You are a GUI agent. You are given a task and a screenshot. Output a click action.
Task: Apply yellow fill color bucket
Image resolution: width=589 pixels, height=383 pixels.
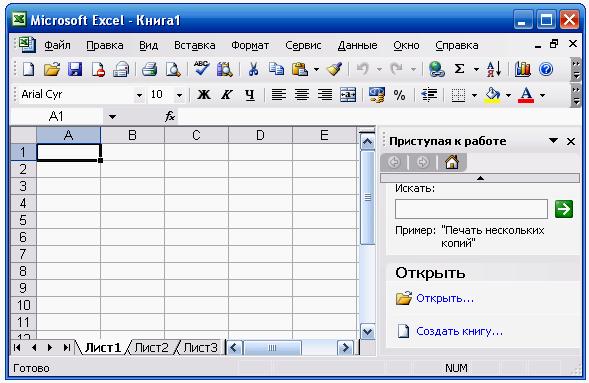point(493,95)
